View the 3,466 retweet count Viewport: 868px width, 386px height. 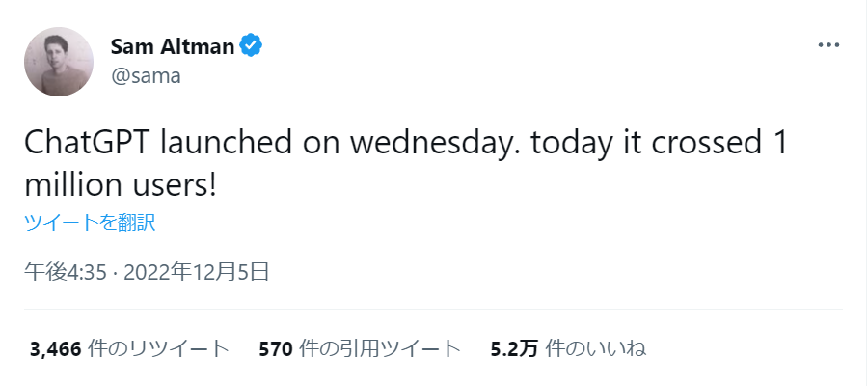[x=57, y=349]
